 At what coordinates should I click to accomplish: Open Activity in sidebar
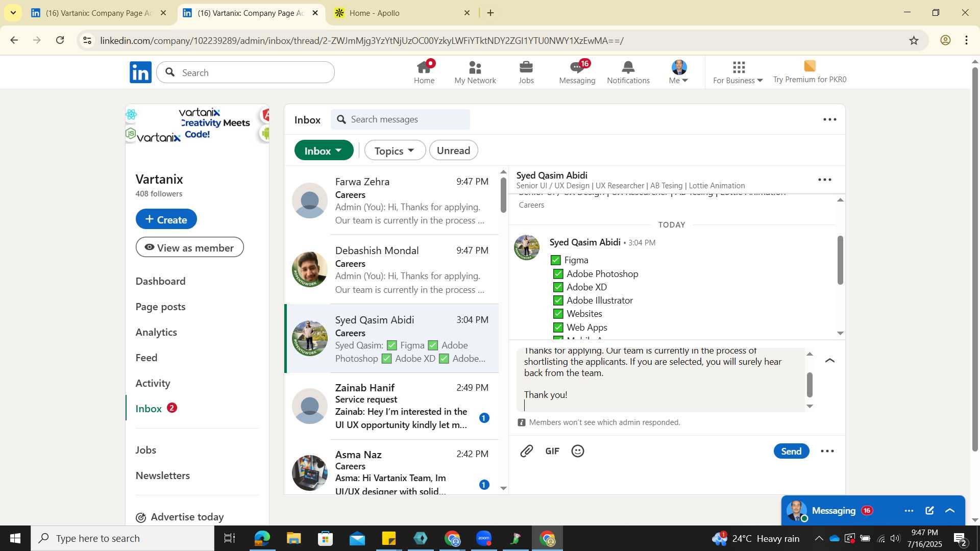(153, 383)
